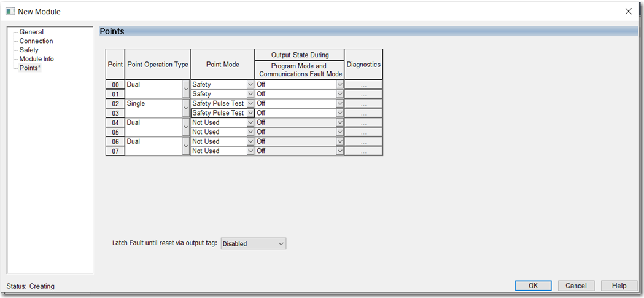This screenshot has height=298, width=644.
Task: Select General in the navigation tree
Action: click(31, 32)
